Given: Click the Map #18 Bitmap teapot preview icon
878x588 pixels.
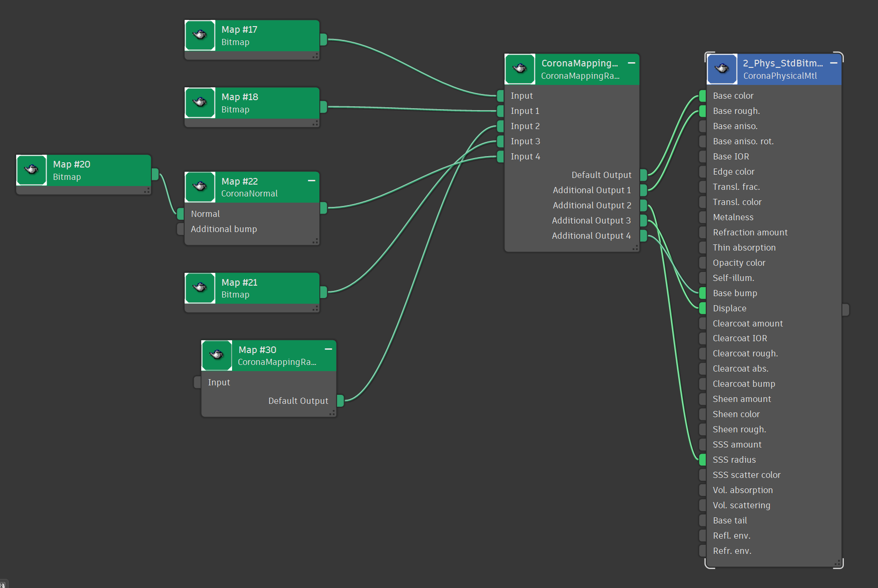Looking at the screenshot, I should (200, 103).
